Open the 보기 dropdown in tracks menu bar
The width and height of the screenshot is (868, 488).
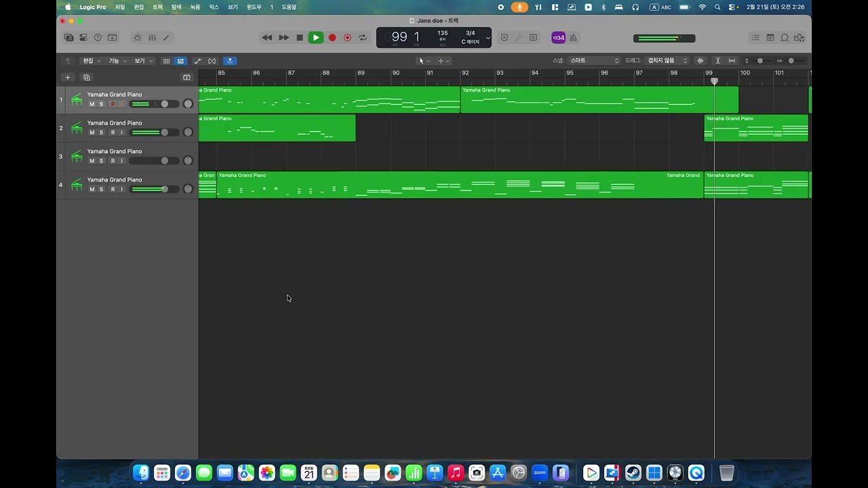[143, 61]
